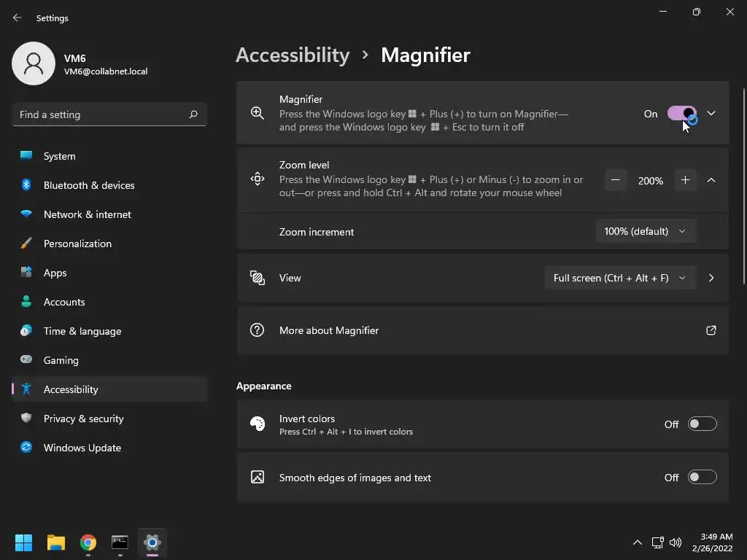Collapse the Zoom level section chevron
Image resolution: width=747 pixels, height=560 pixels.
point(711,180)
